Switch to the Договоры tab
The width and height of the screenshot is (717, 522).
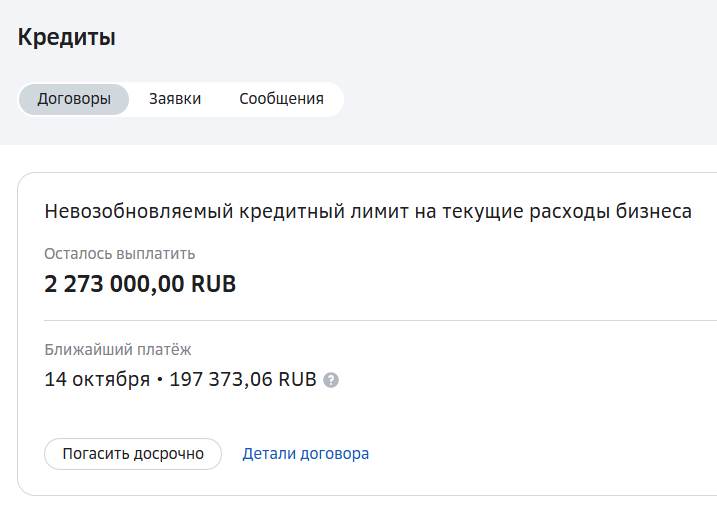74,99
